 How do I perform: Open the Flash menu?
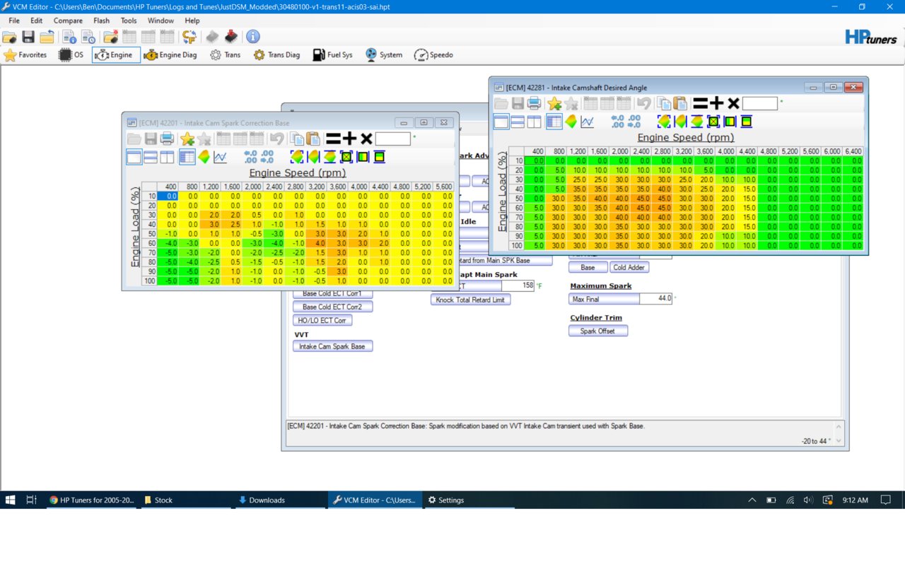[102, 20]
